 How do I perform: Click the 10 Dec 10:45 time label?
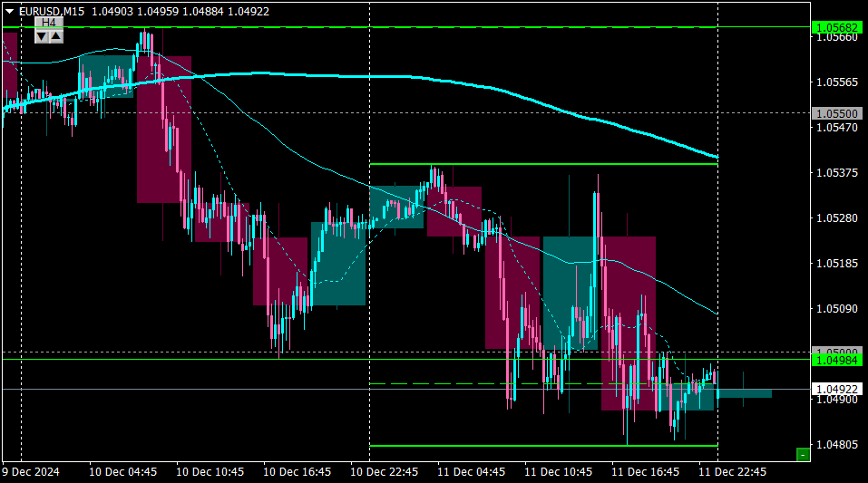point(210,472)
